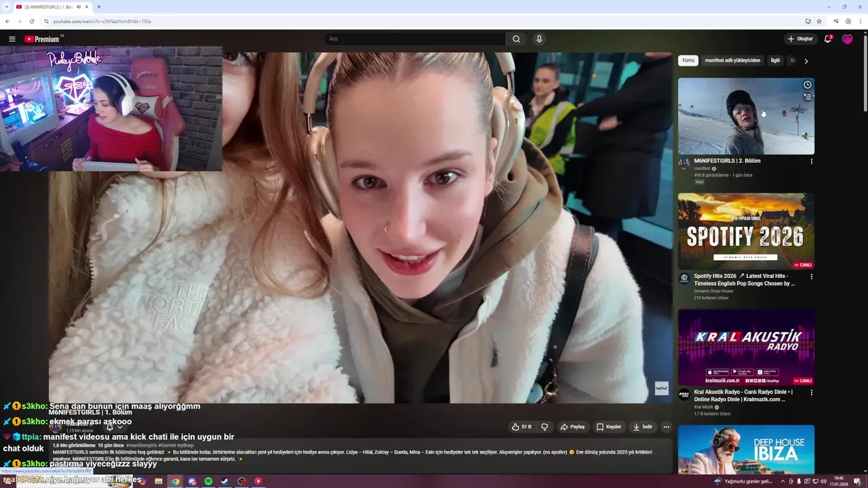Open options for M6NIFESTGIRLS 2. Bölüm

811,161
